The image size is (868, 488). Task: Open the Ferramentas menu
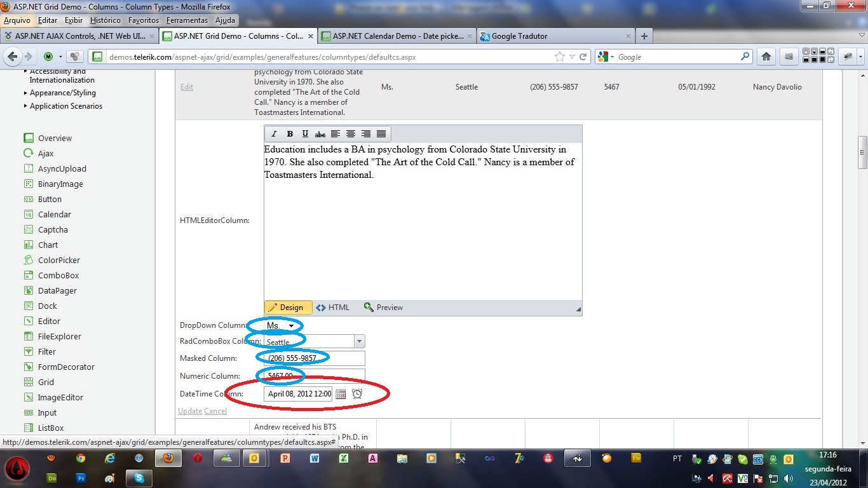pos(187,20)
